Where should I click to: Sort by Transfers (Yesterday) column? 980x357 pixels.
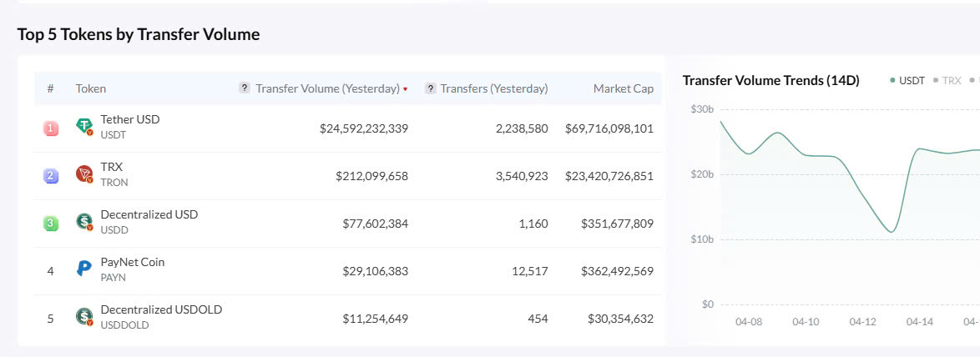coord(493,88)
